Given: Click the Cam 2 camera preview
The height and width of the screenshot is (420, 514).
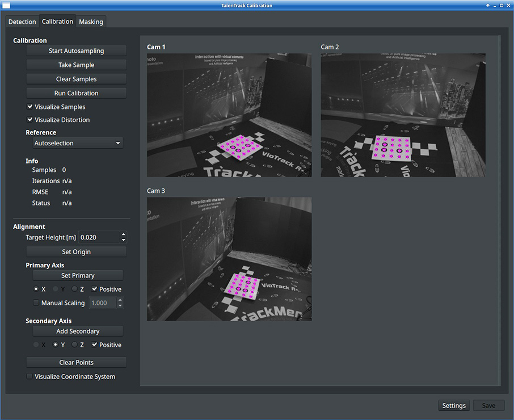Looking at the screenshot, I should coord(403,115).
